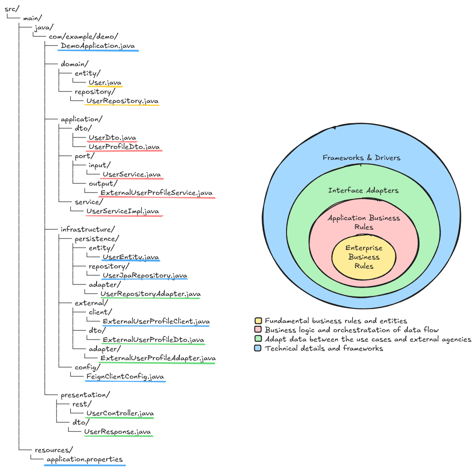Click the com/example/demo/ package path

click(84, 37)
